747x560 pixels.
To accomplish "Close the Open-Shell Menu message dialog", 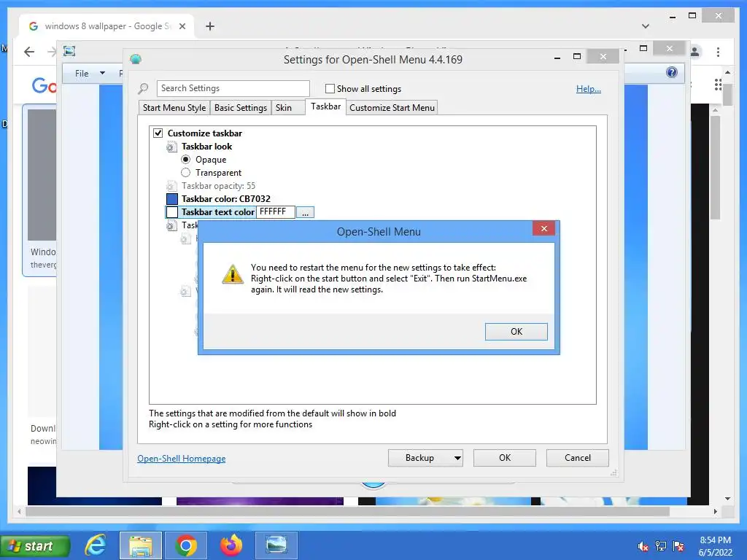I will pos(543,228).
